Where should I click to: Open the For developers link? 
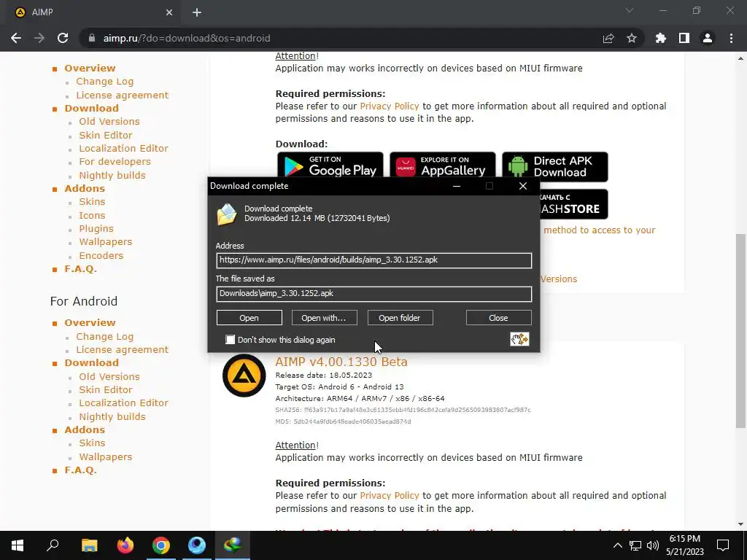[115, 162]
